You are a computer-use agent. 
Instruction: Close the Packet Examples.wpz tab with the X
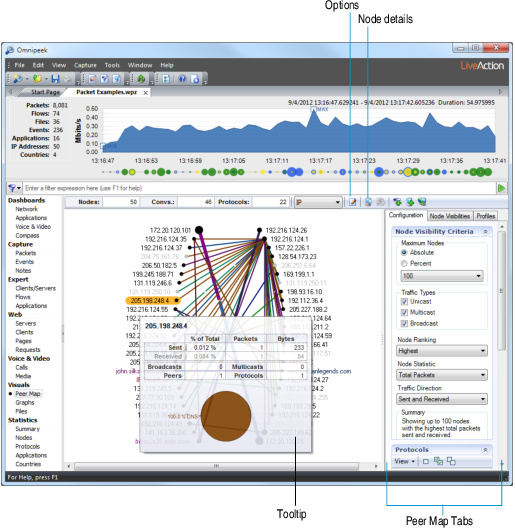point(146,93)
